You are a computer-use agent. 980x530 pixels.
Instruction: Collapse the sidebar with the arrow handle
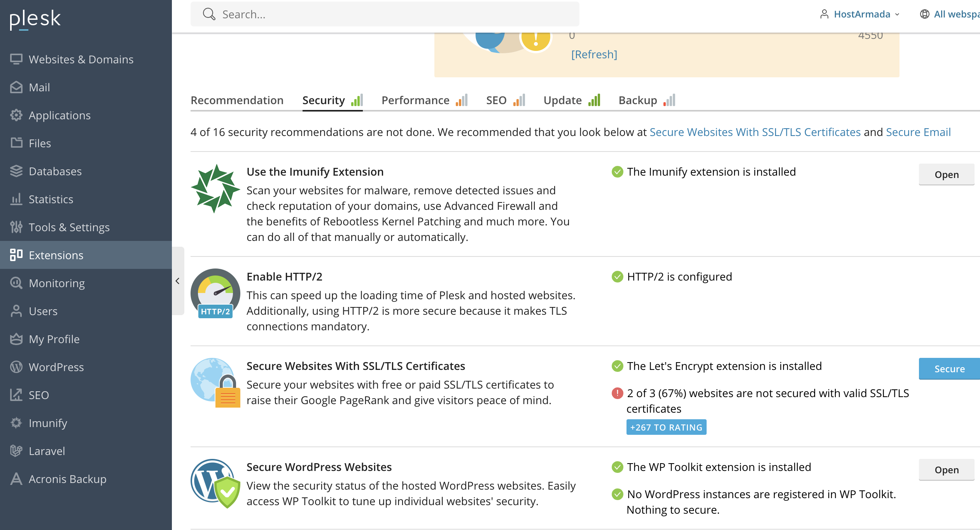[x=178, y=281]
